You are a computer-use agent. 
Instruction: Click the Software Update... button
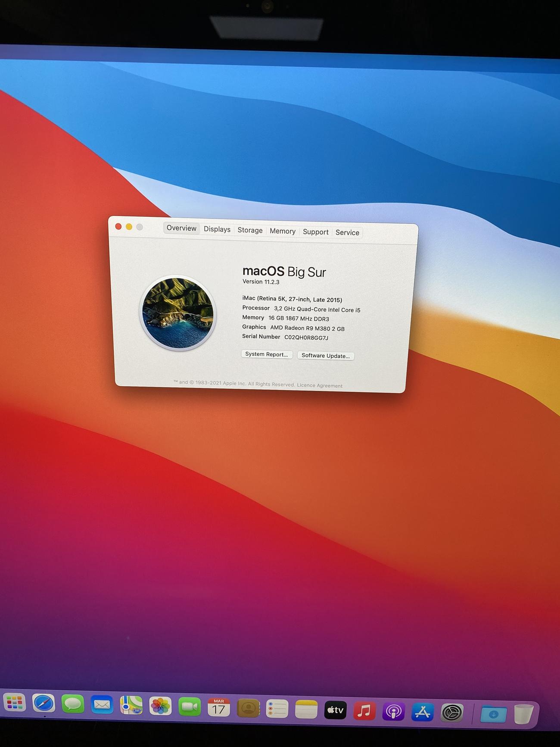tap(326, 356)
